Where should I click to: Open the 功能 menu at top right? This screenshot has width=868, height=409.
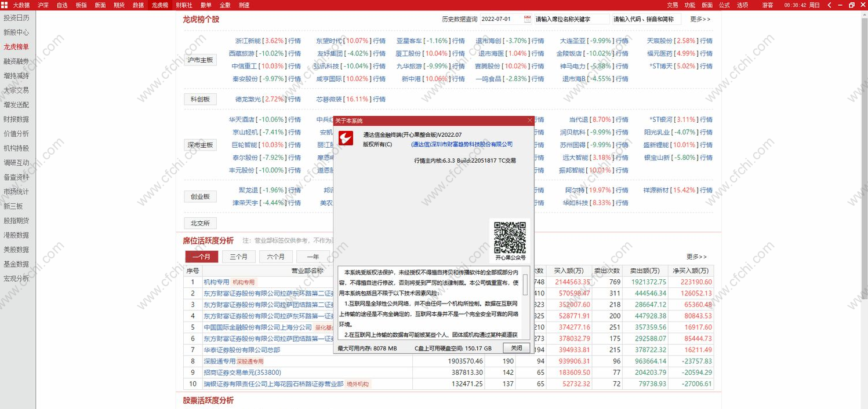coord(689,5)
